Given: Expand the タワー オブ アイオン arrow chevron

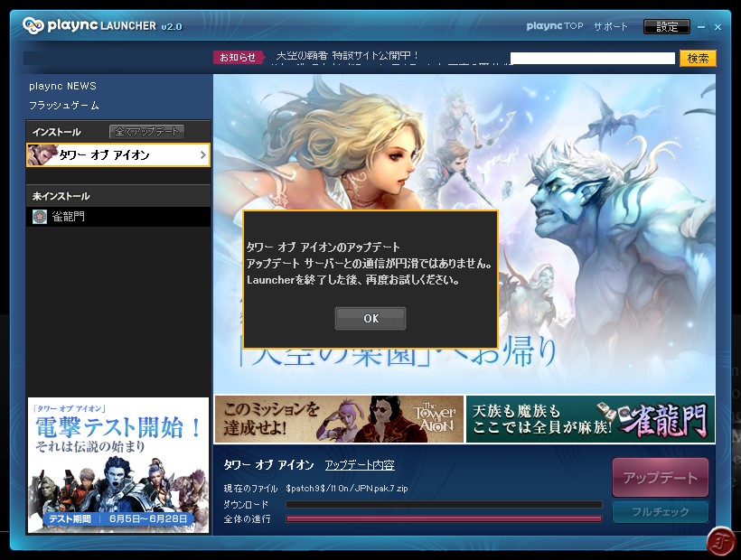Looking at the screenshot, I should point(202,154).
